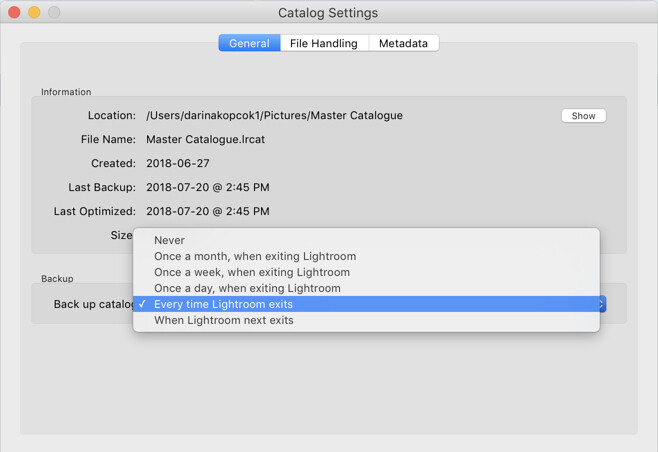Image resolution: width=658 pixels, height=452 pixels.
Task: Click the Back up catalog label
Action: [93, 304]
